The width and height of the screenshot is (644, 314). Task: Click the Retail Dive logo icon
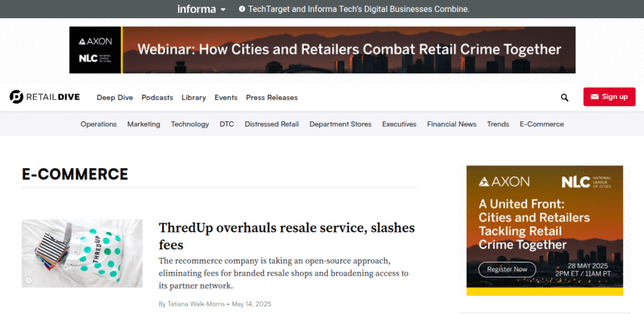(16, 97)
